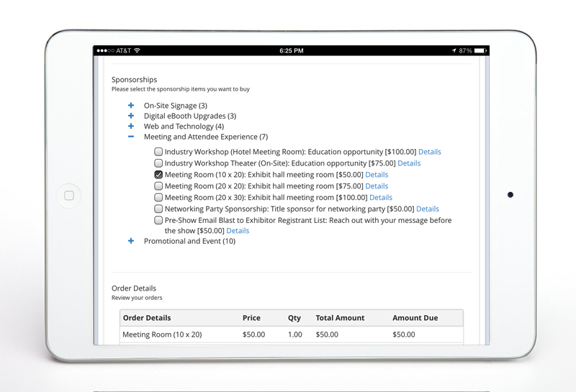The width and height of the screenshot is (576, 392).
Task: Click the Amount Due column header
Action: point(415,318)
